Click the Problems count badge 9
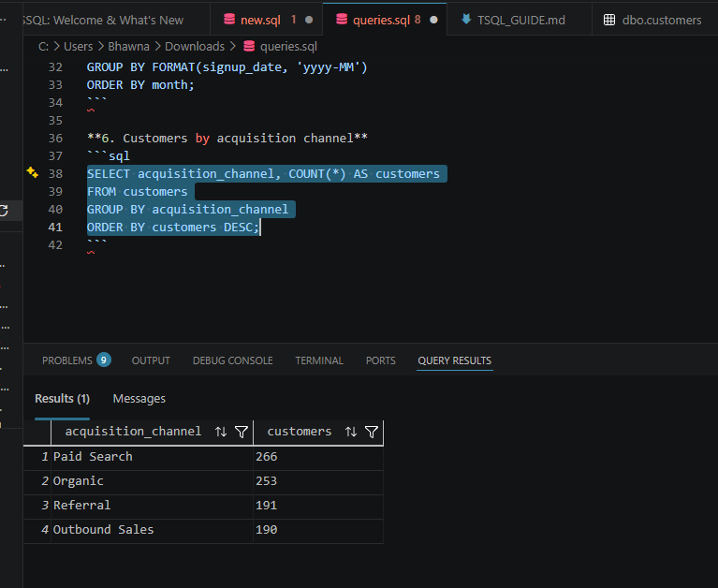Viewport: 718px width, 588px height. tap(104, 360)
